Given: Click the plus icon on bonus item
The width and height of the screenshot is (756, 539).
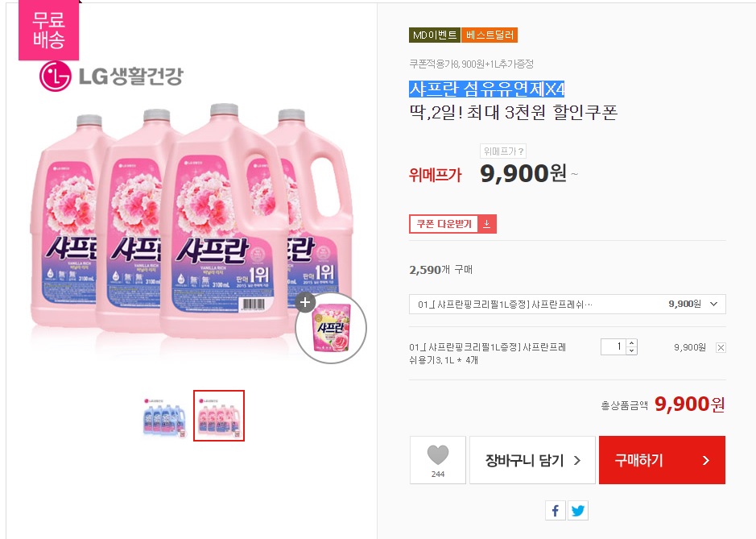Looking at the screenshot, I should coord(305,303).
